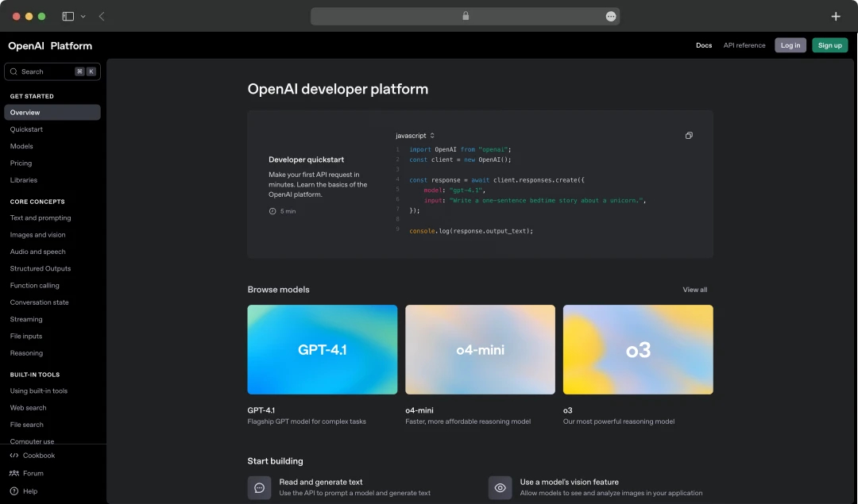Open the Docs navigation item
Image resolution: width=858 pixels, height=504 pixels.
(704, 45)
